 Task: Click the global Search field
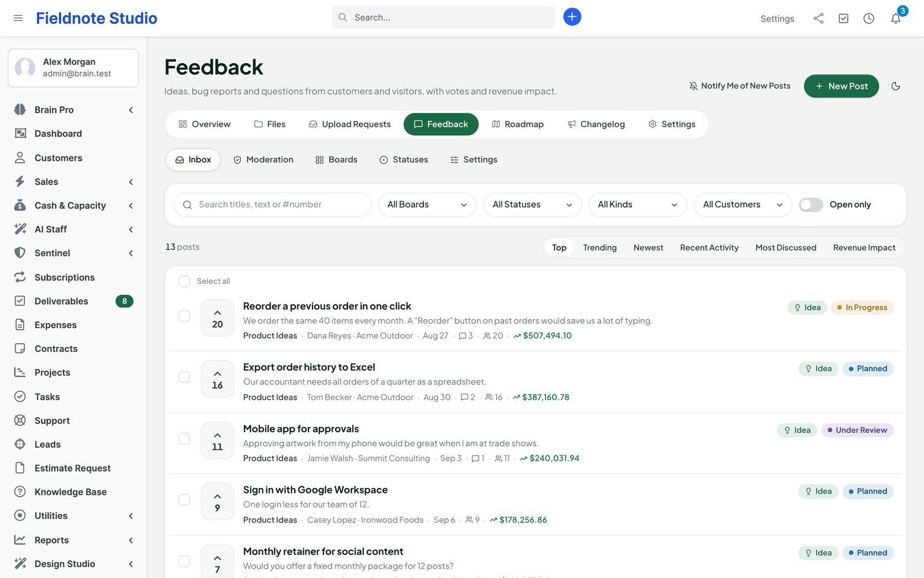click(443, 17)
